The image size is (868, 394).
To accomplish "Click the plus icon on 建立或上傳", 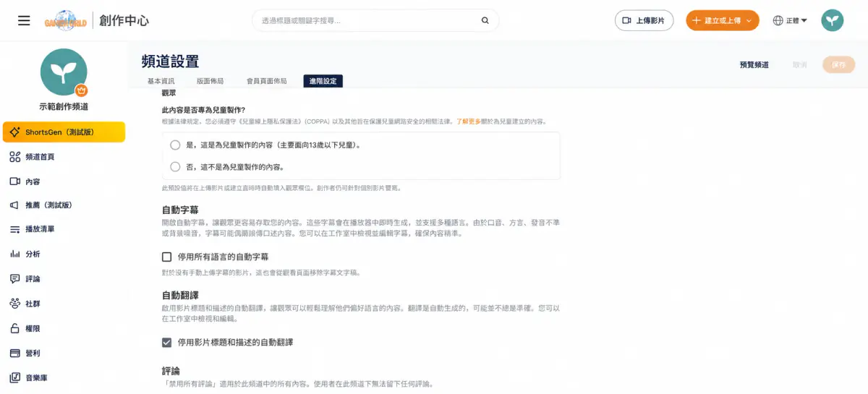I will pos(696,21).
